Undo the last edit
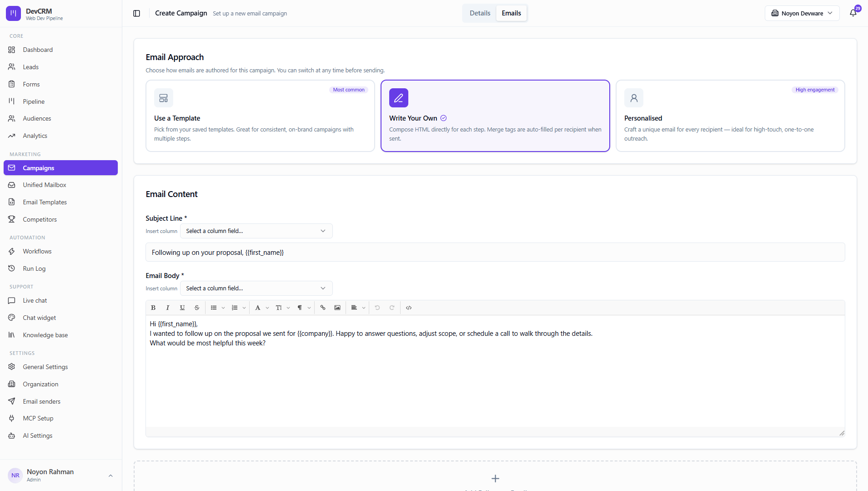The width and height of the screenshot is (868, 491). [x=377, y=308]
